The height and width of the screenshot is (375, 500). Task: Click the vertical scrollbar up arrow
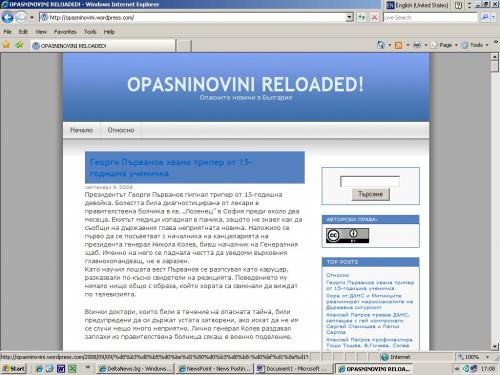tap(495, 57)
